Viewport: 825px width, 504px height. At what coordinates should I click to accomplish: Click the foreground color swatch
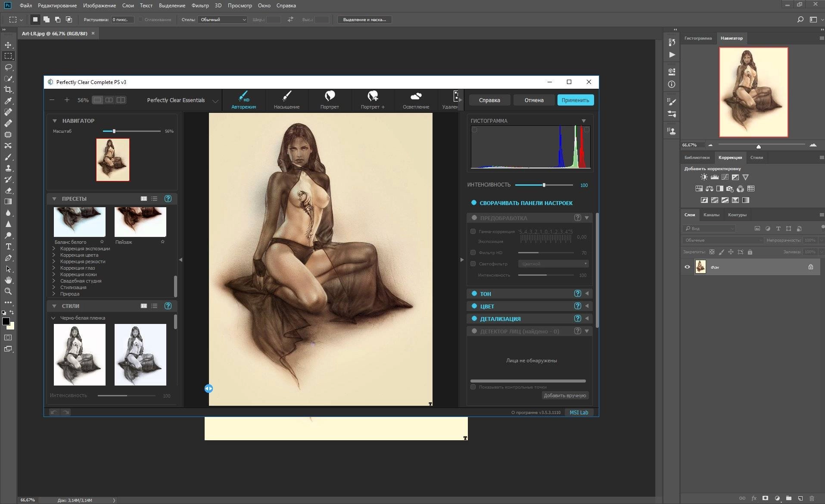[x=6, y=321]
